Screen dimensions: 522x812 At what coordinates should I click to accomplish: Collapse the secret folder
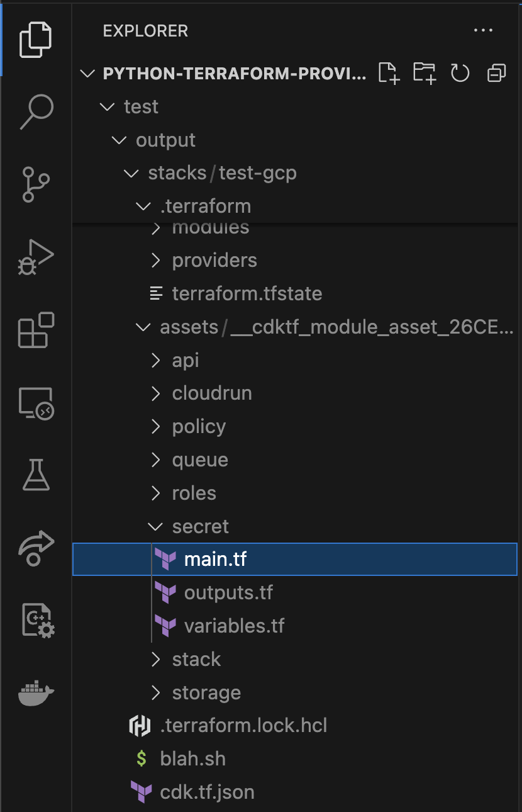200,526
